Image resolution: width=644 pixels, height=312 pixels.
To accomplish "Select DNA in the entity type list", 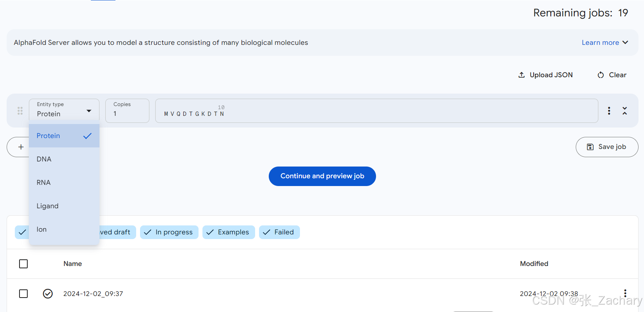I will pos(64,159).
